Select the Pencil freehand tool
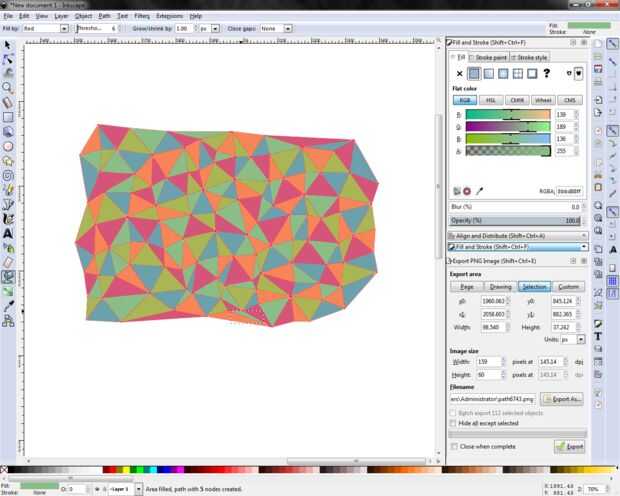This screenshot has height=496, width=620. click(x=8, y=190)
